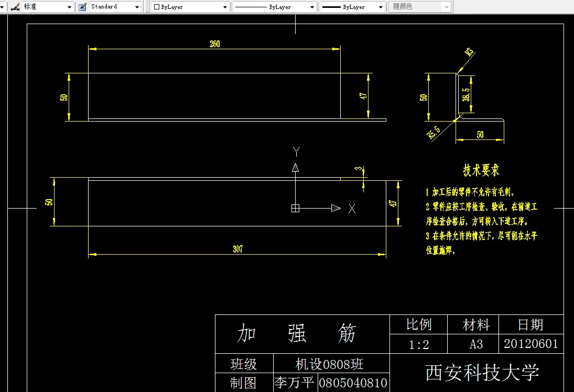Click the UCS X axis label
574x392 pixels.
click(x=352, y=209)
